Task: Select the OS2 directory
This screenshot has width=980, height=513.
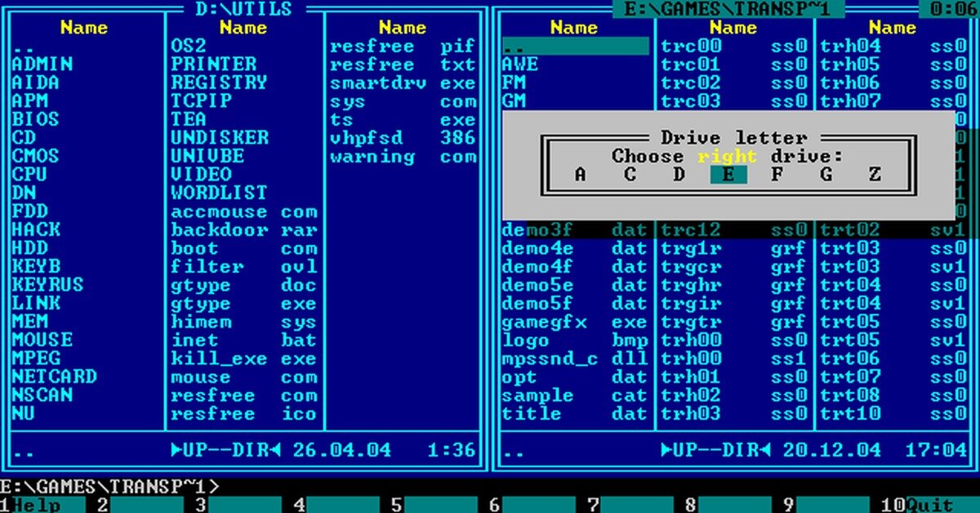Action: (244, 46)
